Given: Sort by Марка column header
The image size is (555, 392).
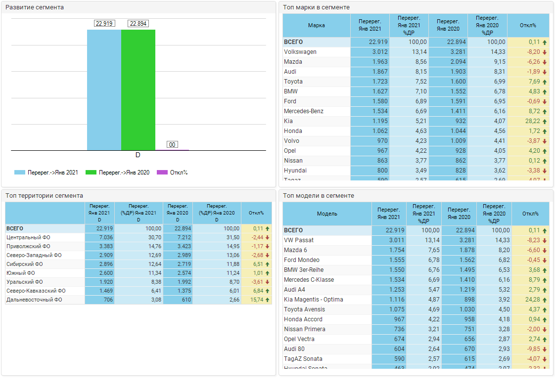Looking at the screenshot, I should [x=316, y=25].
